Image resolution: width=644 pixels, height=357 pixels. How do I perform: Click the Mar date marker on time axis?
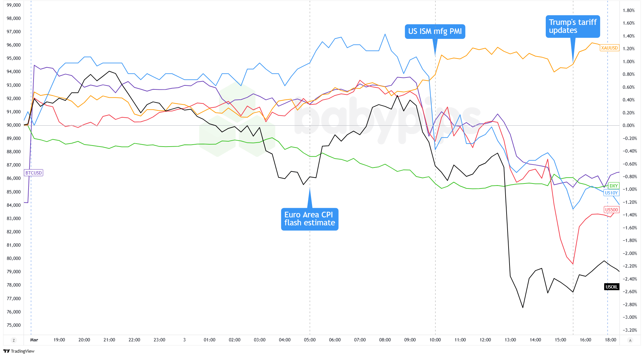tap(34, 340)
